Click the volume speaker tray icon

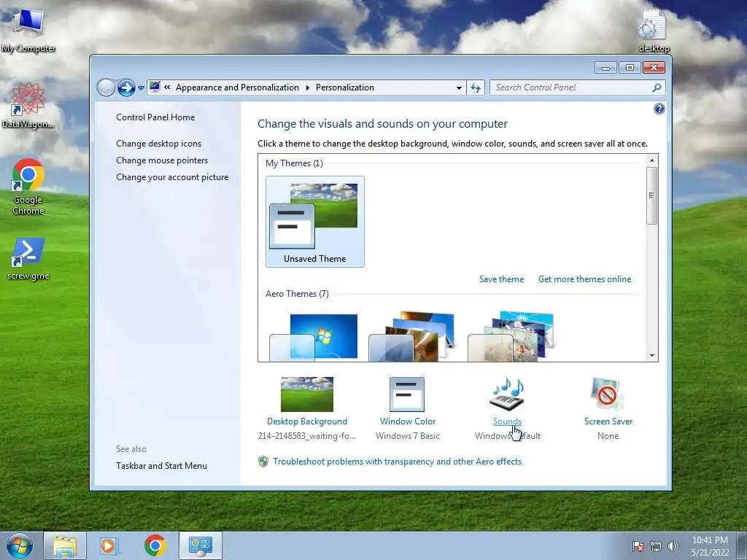[x=673, y=546]
